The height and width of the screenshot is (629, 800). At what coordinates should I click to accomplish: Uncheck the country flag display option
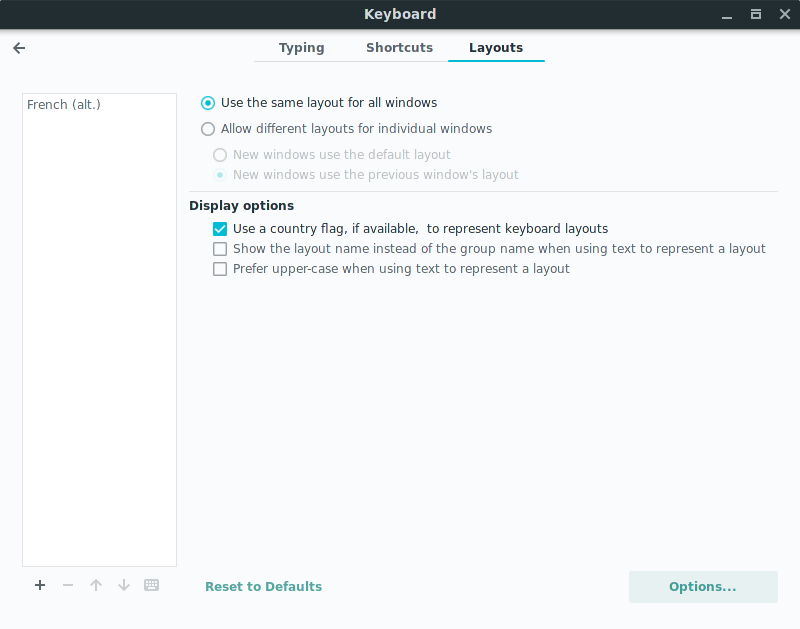(220, 229)
